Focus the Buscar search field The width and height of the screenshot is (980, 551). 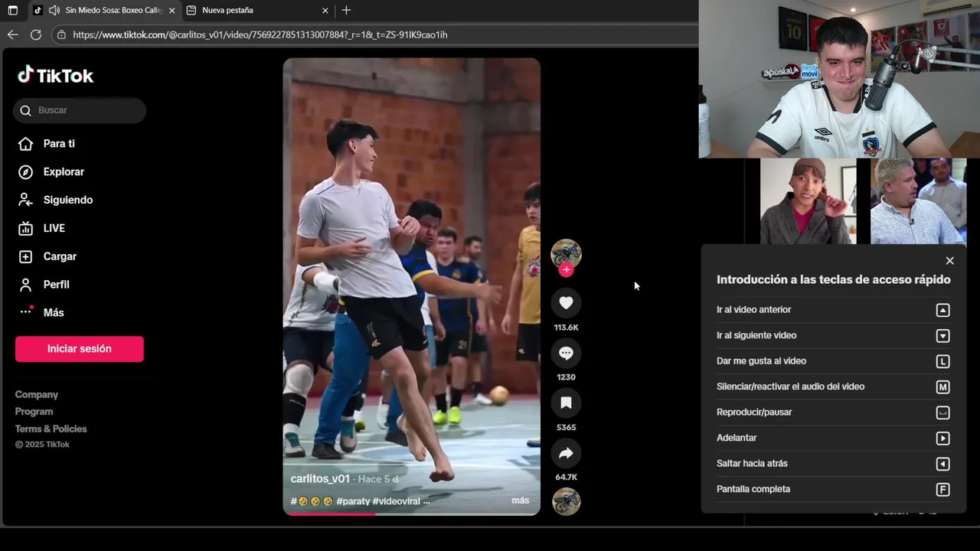click(x=80, y=110)
